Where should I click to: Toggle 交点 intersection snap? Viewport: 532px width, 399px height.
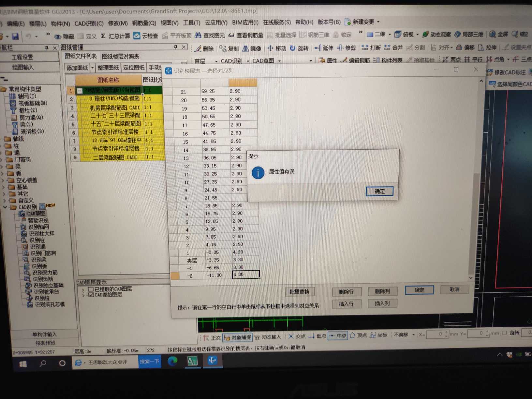pos(297,336)
